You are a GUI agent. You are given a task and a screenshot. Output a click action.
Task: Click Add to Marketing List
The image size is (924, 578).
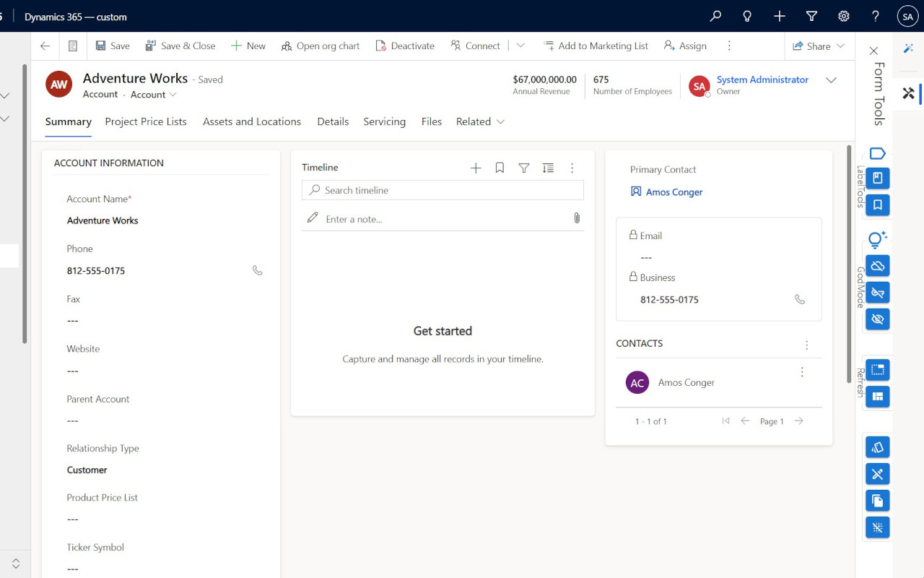click(x=596, y=46)
